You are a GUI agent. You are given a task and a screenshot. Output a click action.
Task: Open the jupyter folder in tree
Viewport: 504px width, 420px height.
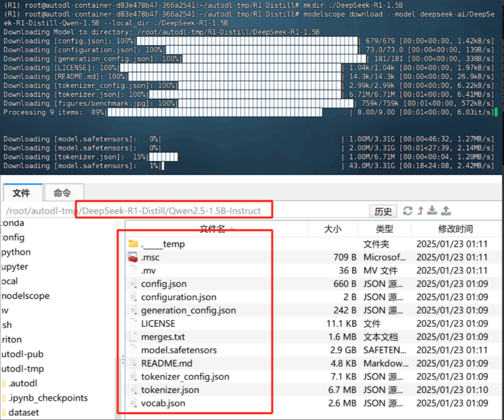coord(15,267)
